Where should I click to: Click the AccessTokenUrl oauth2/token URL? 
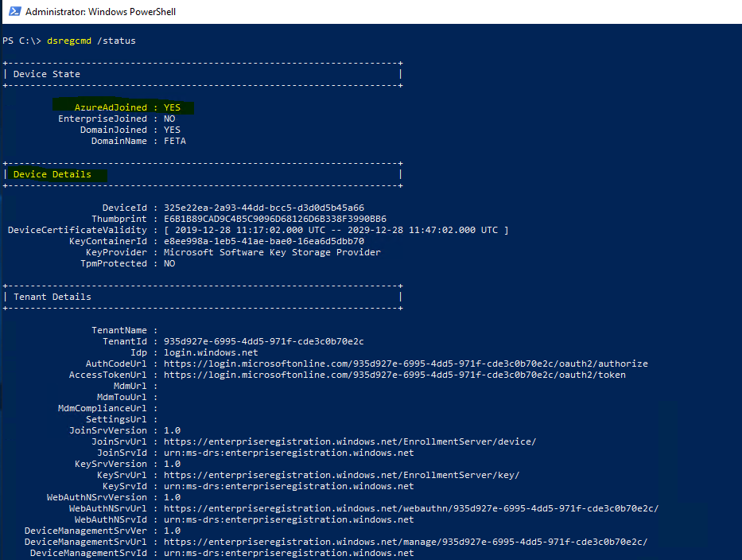click(394, 375)
